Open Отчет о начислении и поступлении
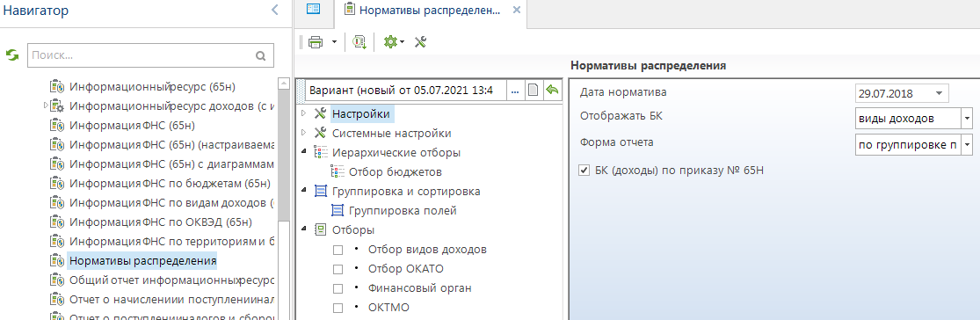Image resolution: width=980 pixels, height=320 pixels. point(172,299)
